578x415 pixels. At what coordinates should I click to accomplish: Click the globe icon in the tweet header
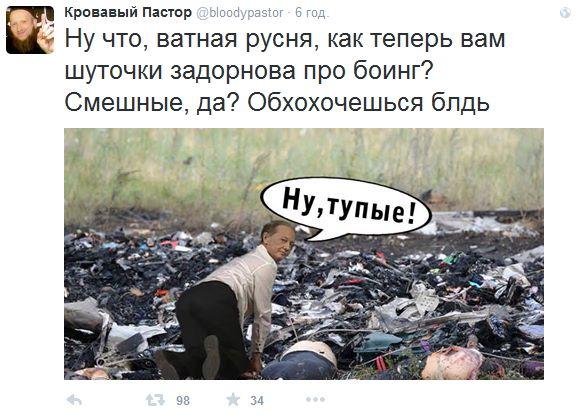(x=565, y=13)
